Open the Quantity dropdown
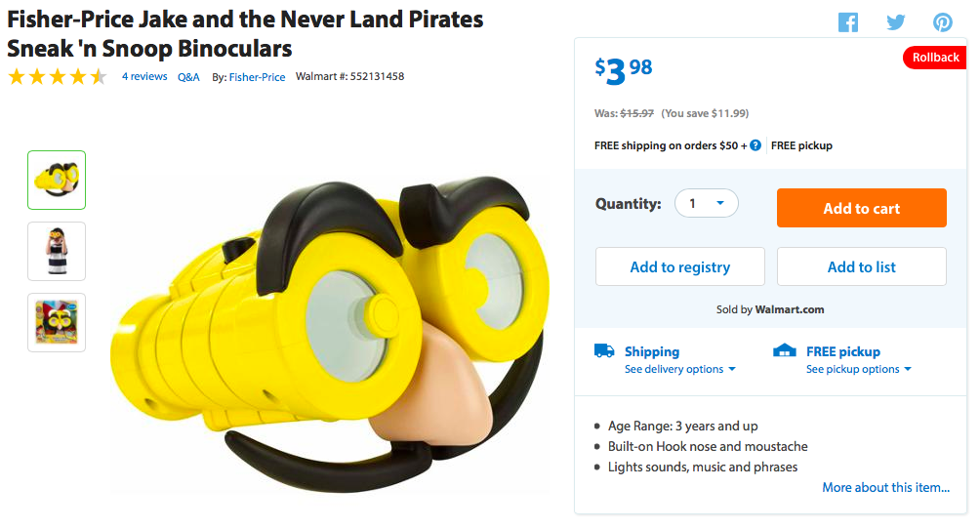The image size is (980, 529). coord(707,203)
